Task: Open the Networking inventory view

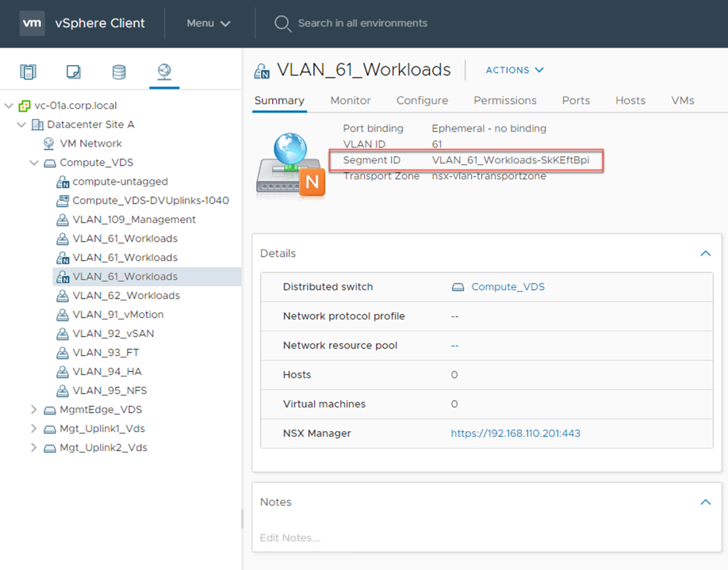Action: pos(164,72)
